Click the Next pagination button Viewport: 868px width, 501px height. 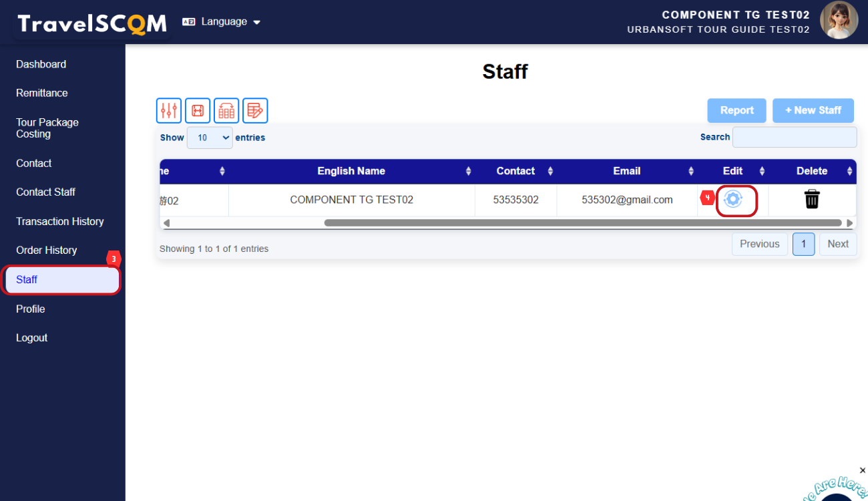click(x=837, y=244)
